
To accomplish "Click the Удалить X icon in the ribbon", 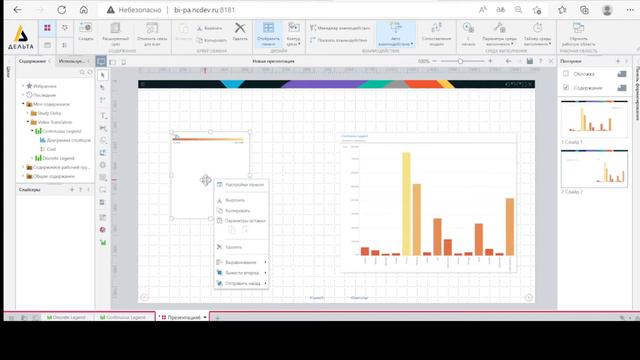I will pyautogui.click(x=240, y=31).
